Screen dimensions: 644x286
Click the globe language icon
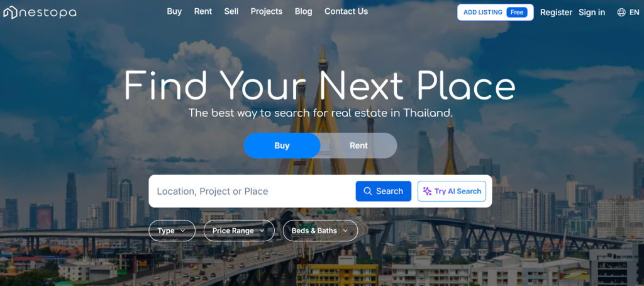tap(621, 13)
